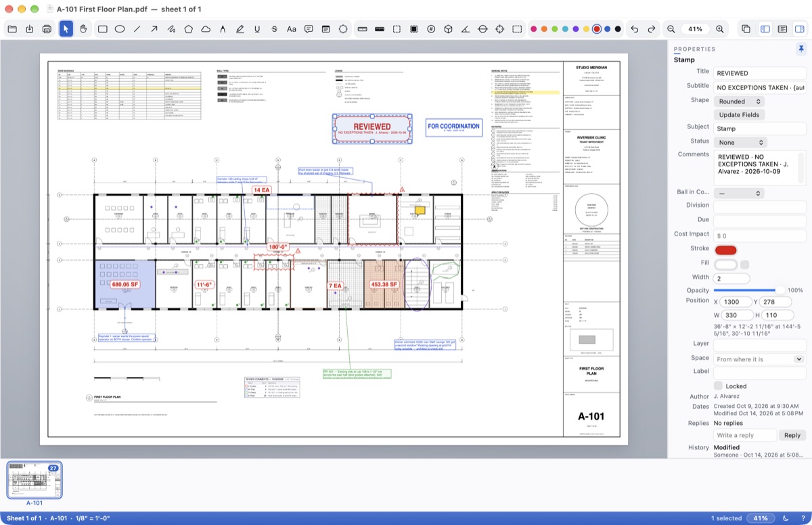Toggle the markup list panel button

(782, 29)
